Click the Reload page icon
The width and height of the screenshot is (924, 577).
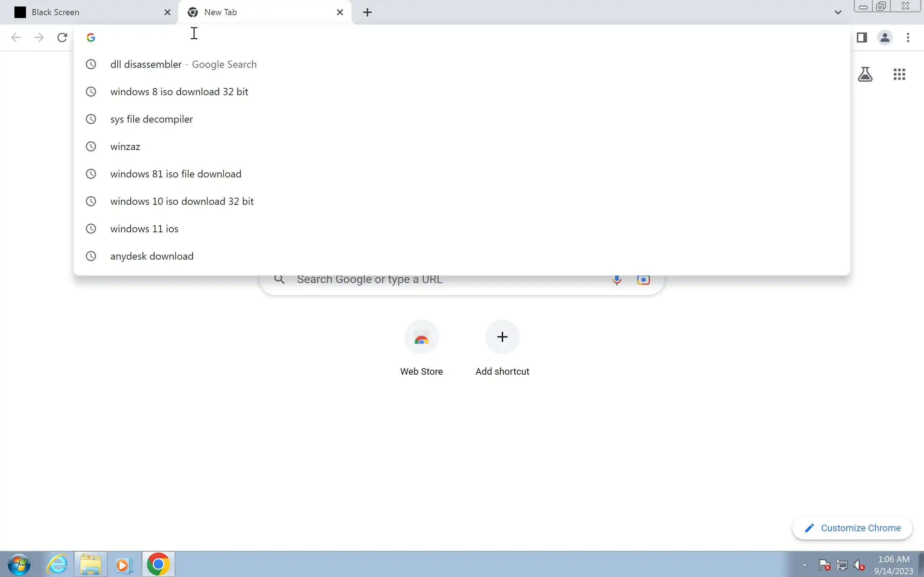point(62,38)
